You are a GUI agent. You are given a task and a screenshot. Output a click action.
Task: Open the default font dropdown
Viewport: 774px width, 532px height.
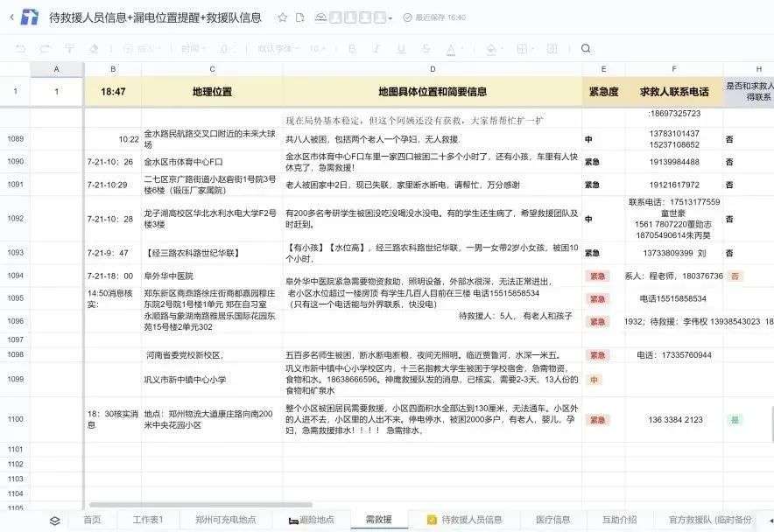278,48
